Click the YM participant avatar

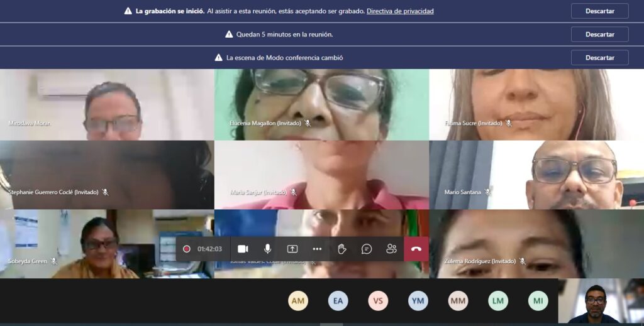point(418,301)
